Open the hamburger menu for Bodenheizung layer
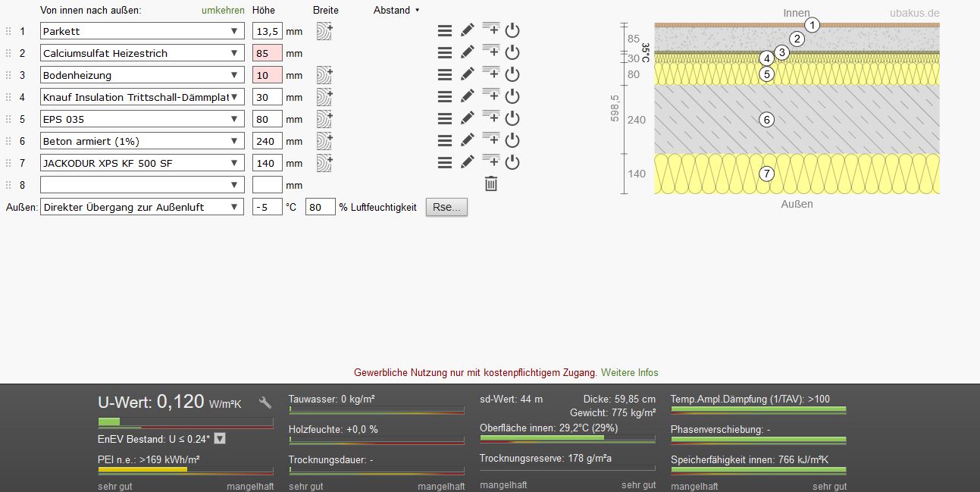 click(445, 75)
